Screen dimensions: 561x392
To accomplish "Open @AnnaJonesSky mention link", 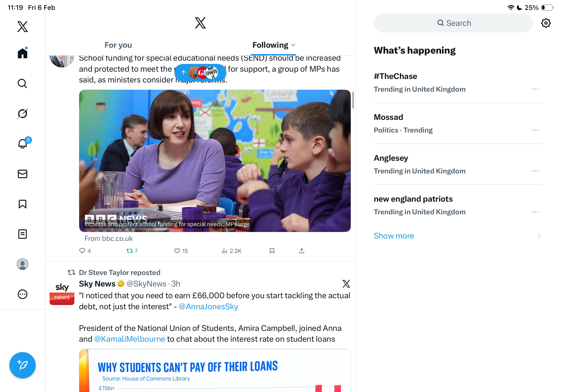I will [208, 306].
